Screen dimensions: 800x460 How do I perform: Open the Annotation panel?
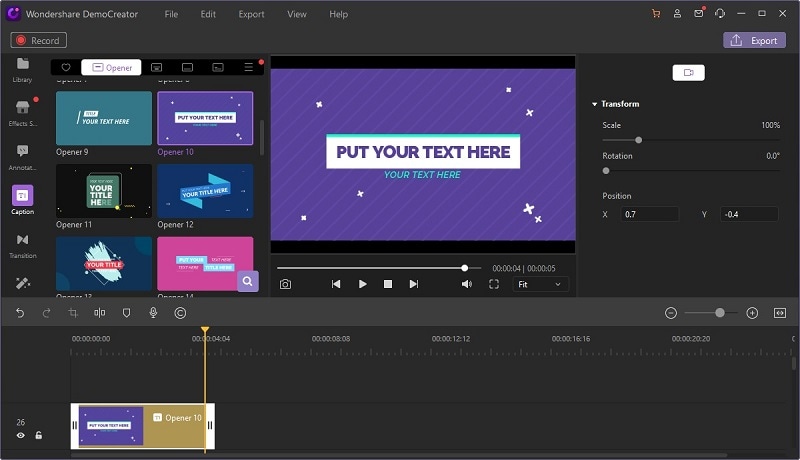pyautogui.click(x=22, y=157)
